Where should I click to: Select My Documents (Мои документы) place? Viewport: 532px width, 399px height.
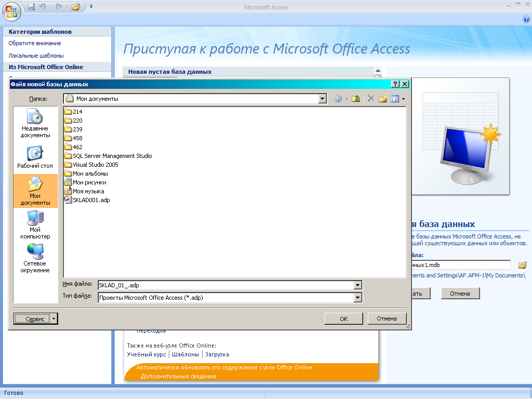[x=35, y=191]
